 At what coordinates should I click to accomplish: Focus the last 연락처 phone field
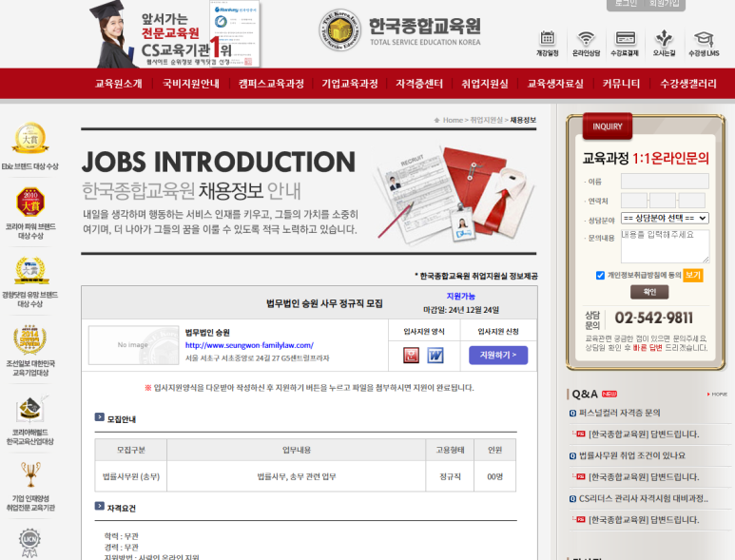[691, 201]
